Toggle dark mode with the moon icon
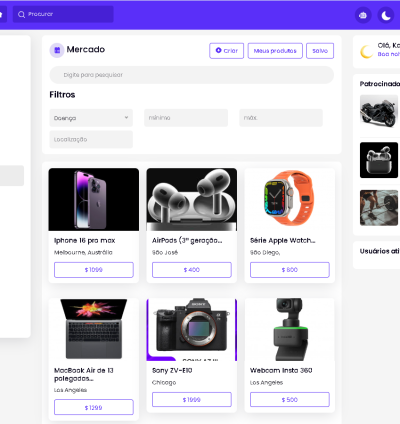Image resolution: width=400 pixels, height=424 pixels. pyautogui.click(x=386, y=15)
